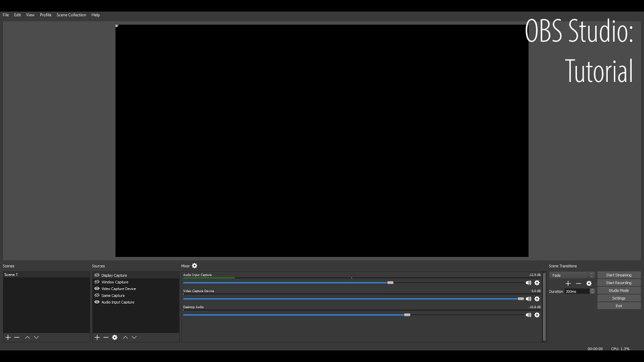Screen dimensions: 644x362
Task: Move scene down in Scenes list
Action: pos(36,337)
